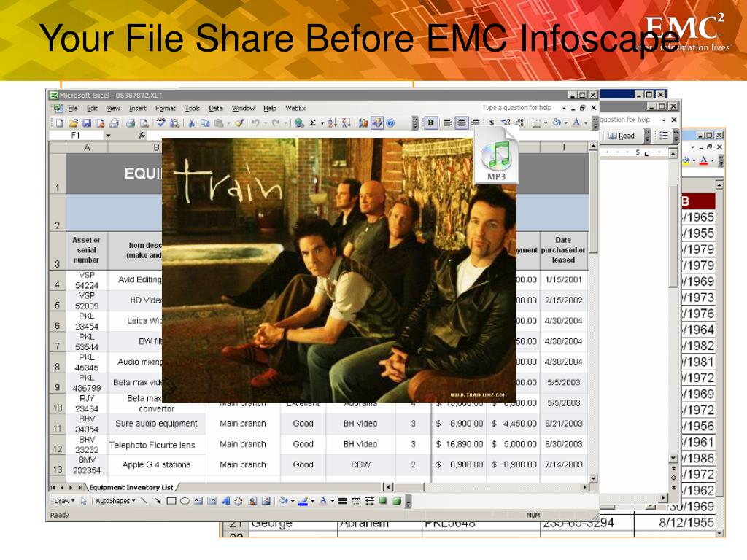Cut selection using the scissors icon
The width and height of the screenshot is (747, 560).
tap(192, 122)
